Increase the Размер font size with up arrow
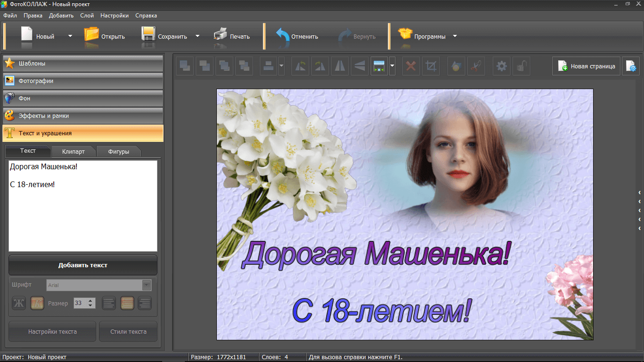Image resolution: width=644 pixels, height=362 pixels. pyautogui.click(x=91, y=301)
